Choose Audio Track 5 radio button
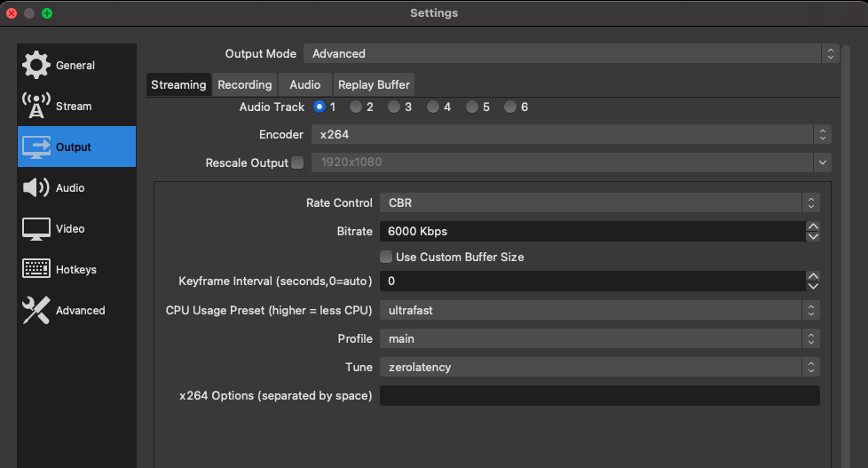This screenshot has width=868, height=468. click(471, 107)
